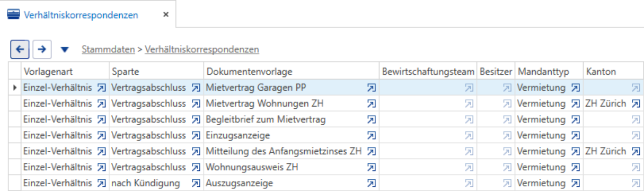Open Vorlagenart link icon in Einzugsanzeige row

(x=102, y=135)
